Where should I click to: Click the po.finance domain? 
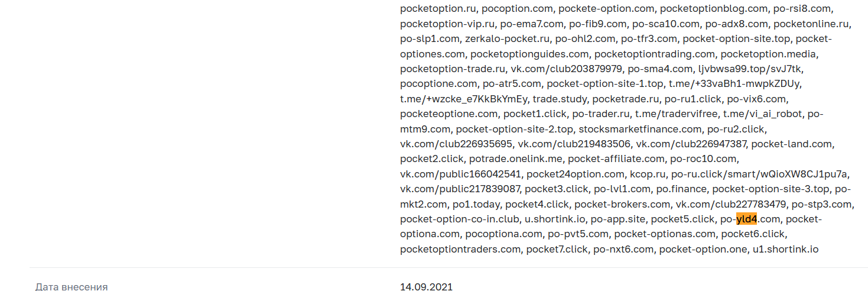(681, 189)
